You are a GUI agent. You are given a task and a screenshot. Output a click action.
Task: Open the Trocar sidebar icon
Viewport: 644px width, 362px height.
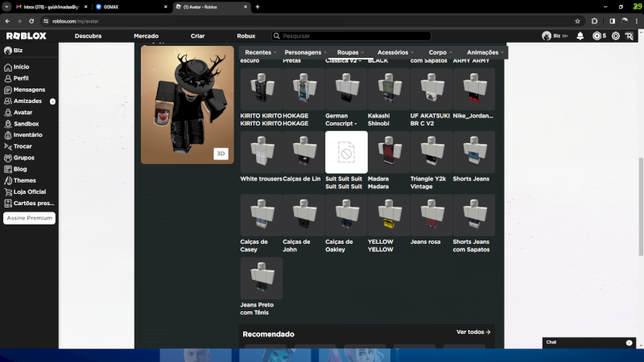(x=8, y=146)
